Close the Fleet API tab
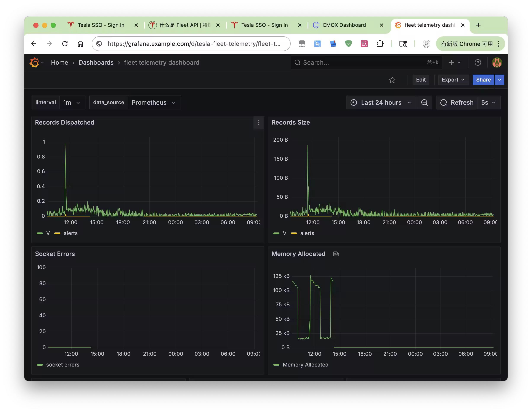 [x=218, y=25]
